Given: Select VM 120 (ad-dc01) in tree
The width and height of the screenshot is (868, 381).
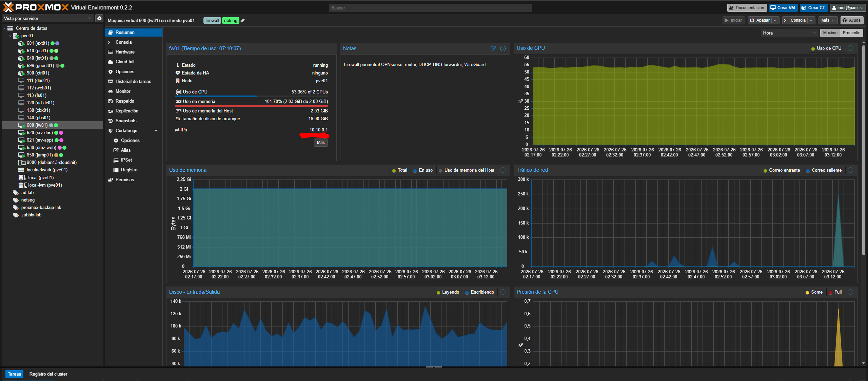Looking at the screenshot, I should coord(40,103).
